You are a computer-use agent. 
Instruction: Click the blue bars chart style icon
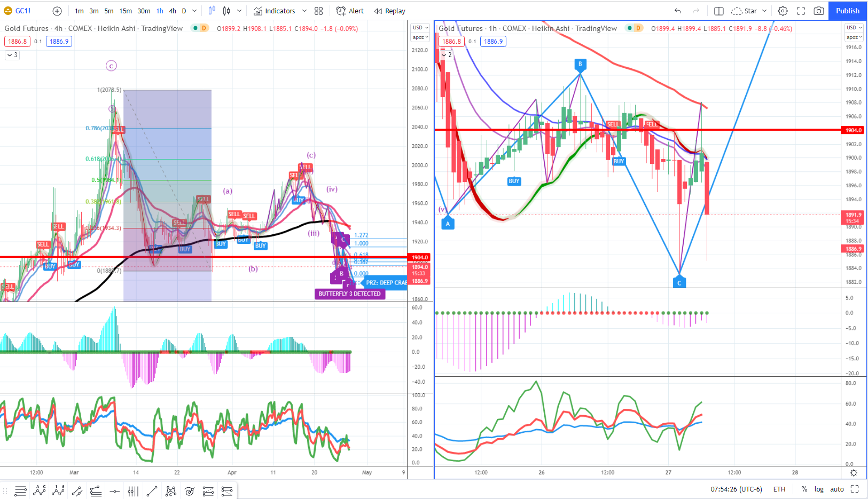click(212, 11)
